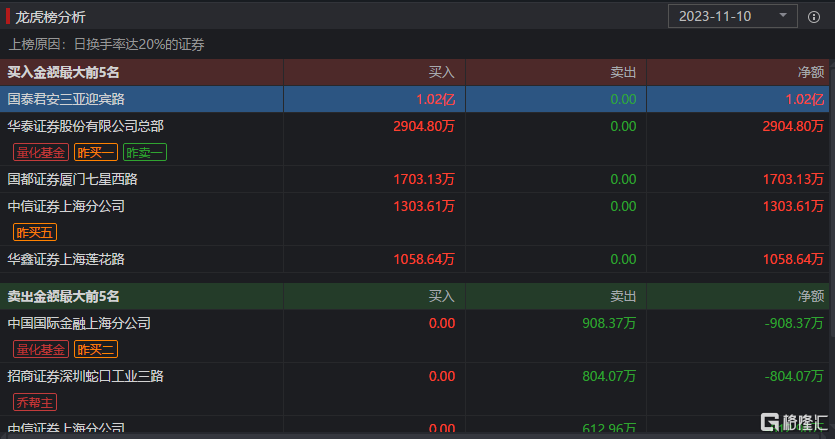This screenshot has height=439, width=835.
Task: Click 上榜原因 日换手率达20%的证券 text
Action: point(107,44)
